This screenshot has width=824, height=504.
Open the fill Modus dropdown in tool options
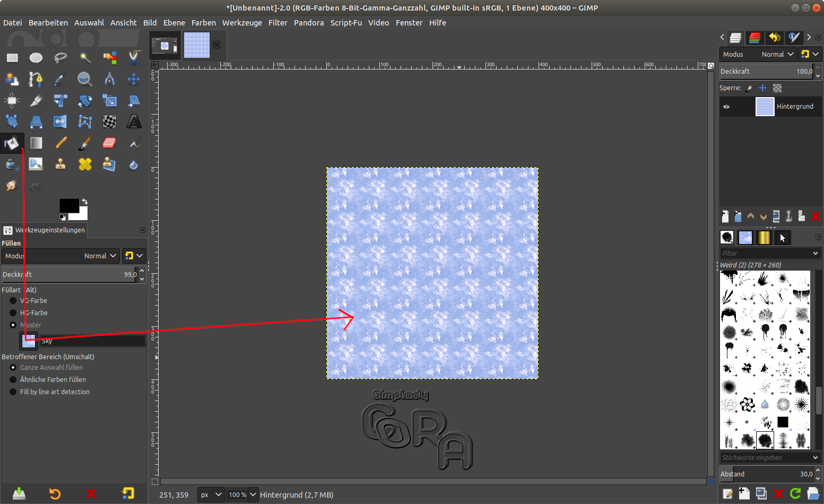(60, 256)
